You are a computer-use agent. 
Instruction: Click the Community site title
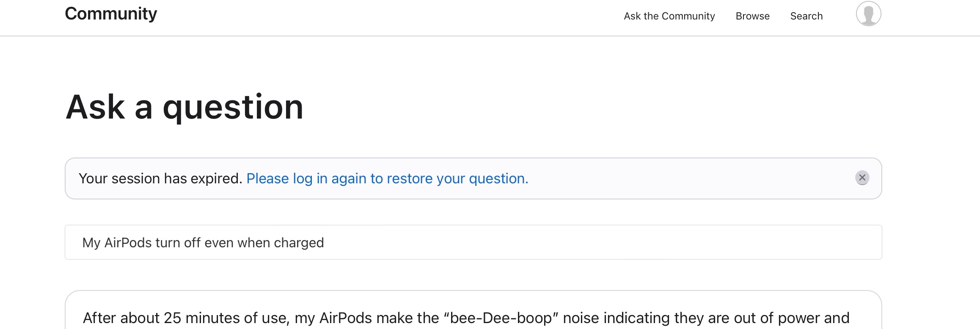tap(111, 14)
